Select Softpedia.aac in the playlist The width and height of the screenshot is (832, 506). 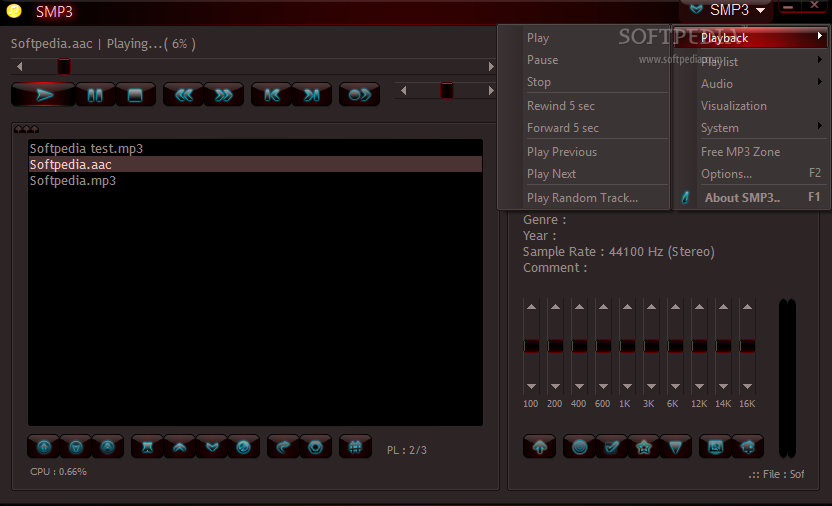tap(255, 164)
